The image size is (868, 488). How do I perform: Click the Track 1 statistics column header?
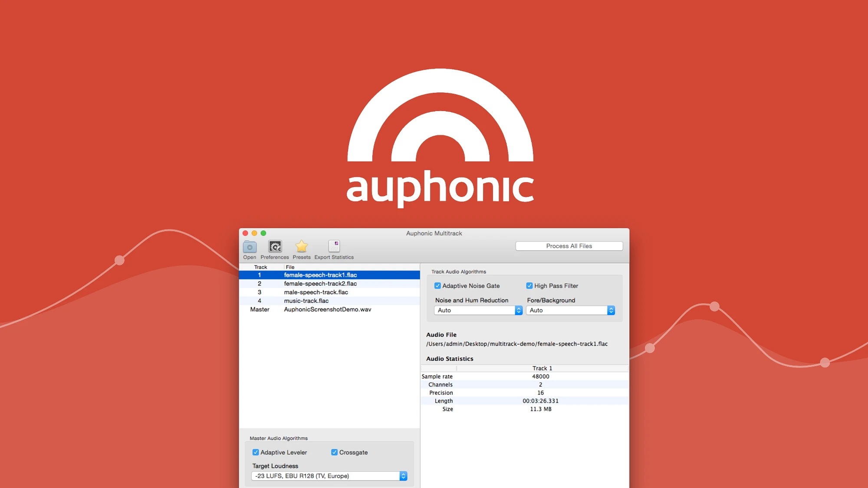coord(542,368)
